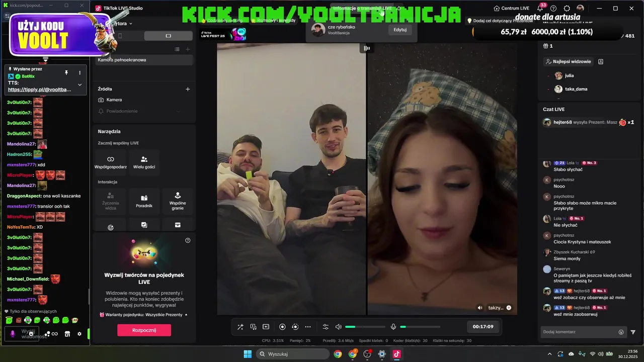This screenshot has height=362, width=644.
Task: Open TikTok LIVE Studio settings gear
Action: point(567,8)
